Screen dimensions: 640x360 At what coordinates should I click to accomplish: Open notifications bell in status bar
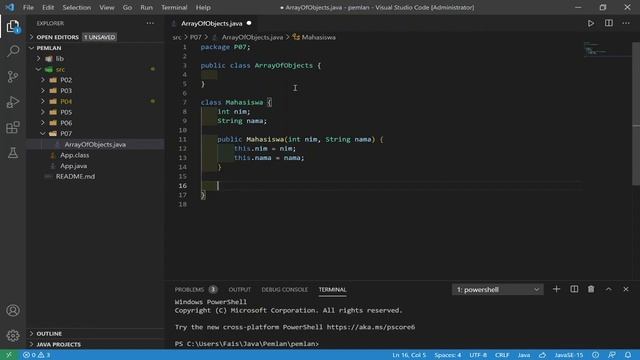pyautogui.click(x=628, y=355)
